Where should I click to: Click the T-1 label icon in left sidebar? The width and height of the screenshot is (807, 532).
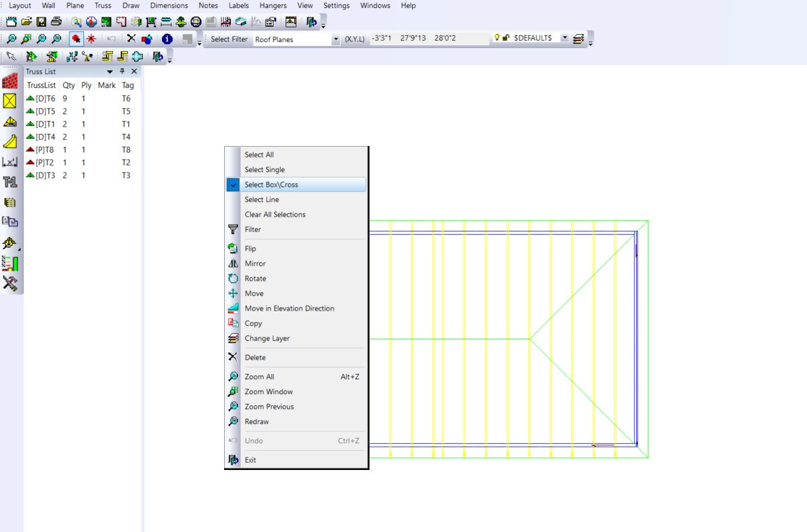pos(10,181)
